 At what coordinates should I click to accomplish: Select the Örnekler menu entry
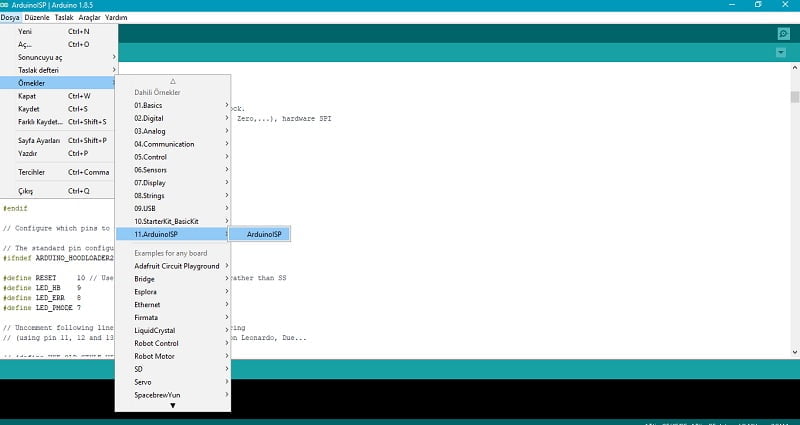59,83
